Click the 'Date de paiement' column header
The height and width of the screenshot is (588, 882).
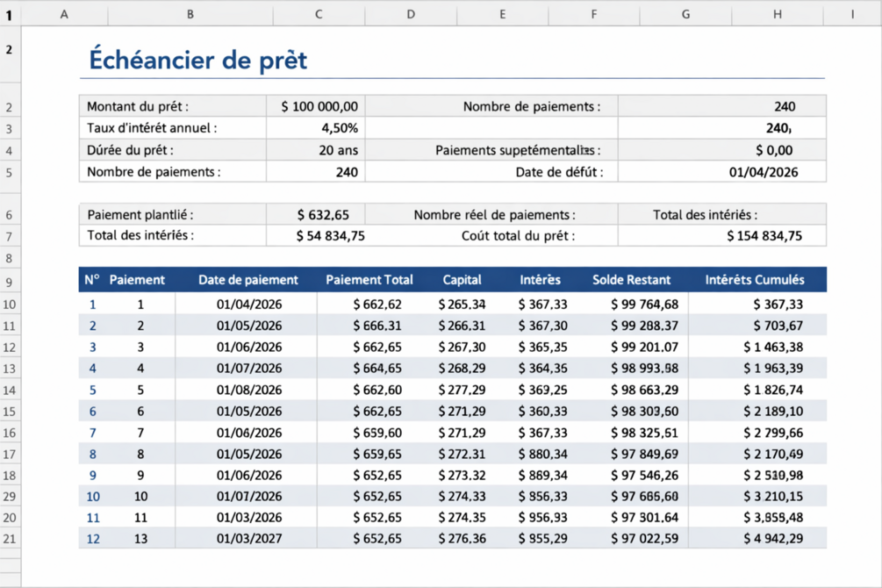(x=248, y=280)
